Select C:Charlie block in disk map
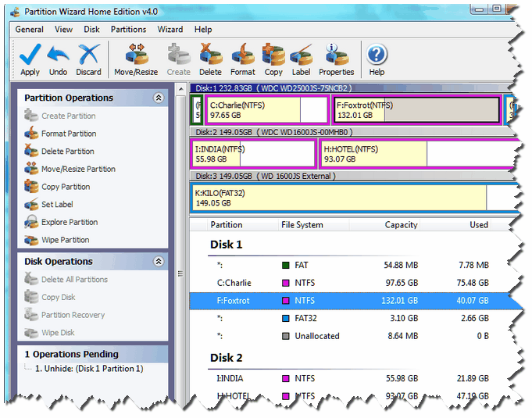Viewport: 532px width, 418px height. (x=266, y=110)
